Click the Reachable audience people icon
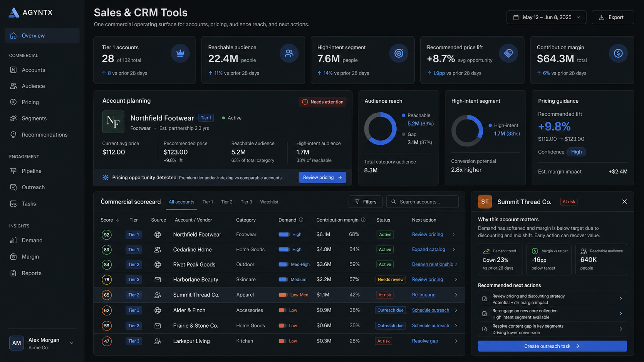Image resolution: width=644 pixels, height=362 pixels. coord(289,53)
